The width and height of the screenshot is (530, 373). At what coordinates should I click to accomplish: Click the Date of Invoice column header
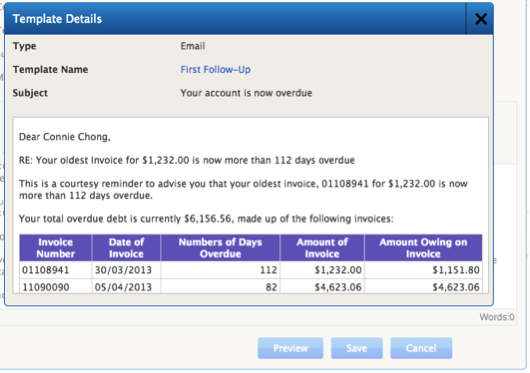click(126, 248)
